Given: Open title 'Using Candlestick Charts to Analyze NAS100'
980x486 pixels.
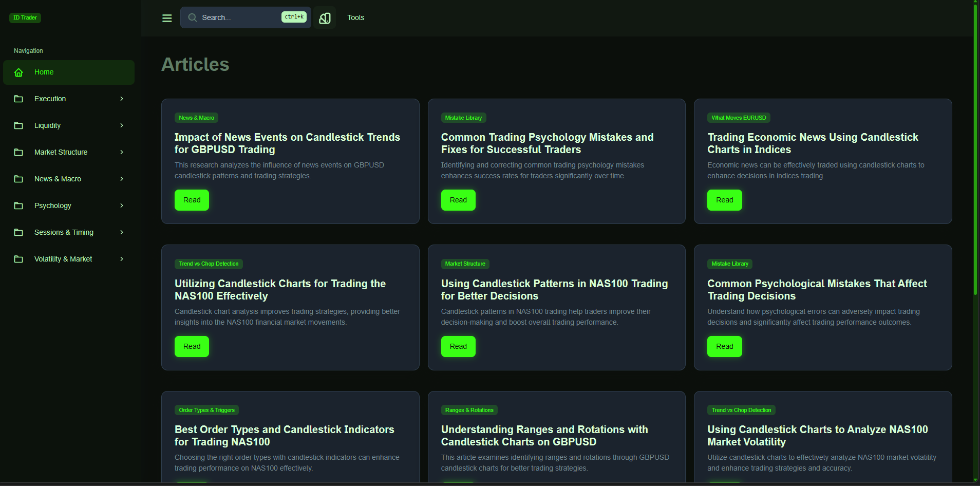Looking at the screenshot, I should 818,436.
